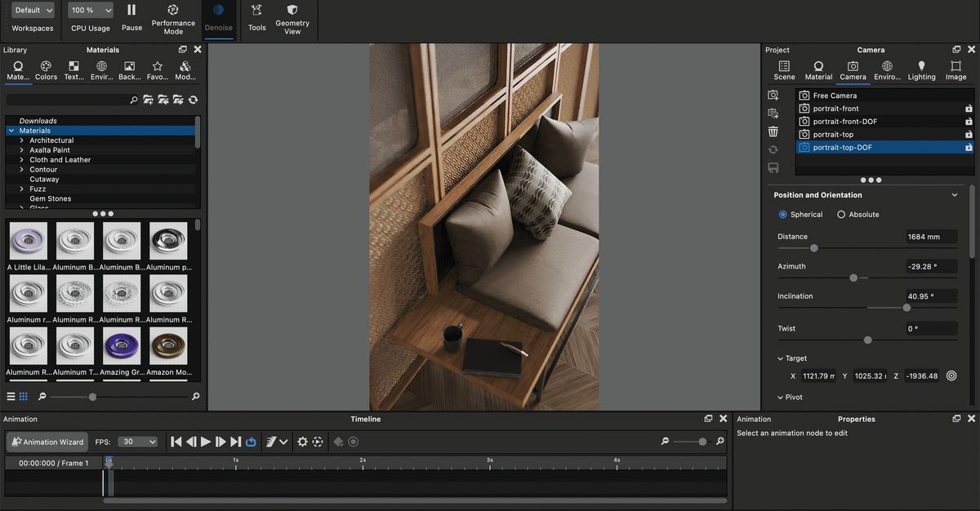Change the FPS dropdown value
Viewport: 980px width, 511px height.
pos(137,442)
